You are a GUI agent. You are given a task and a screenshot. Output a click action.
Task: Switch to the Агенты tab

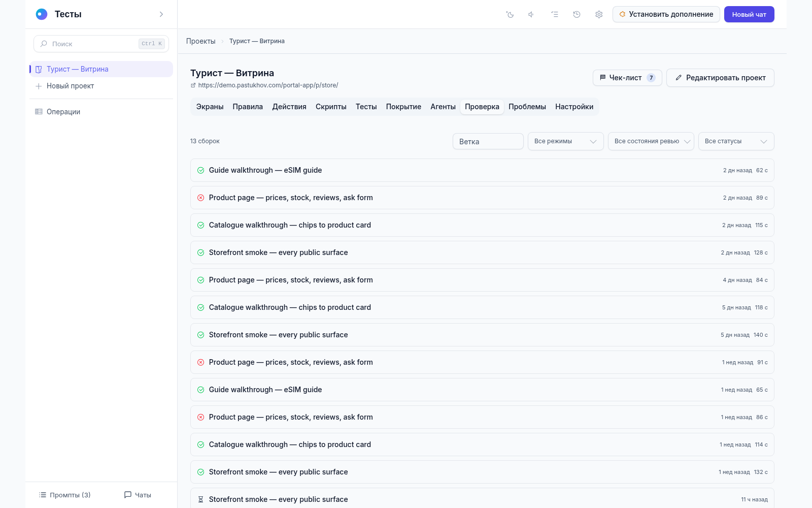click(443, 107)
